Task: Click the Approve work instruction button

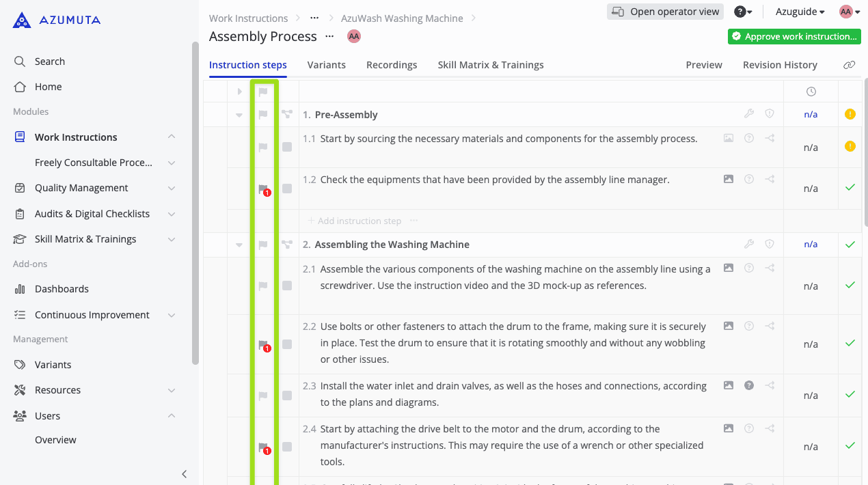Action: [794, 36]
